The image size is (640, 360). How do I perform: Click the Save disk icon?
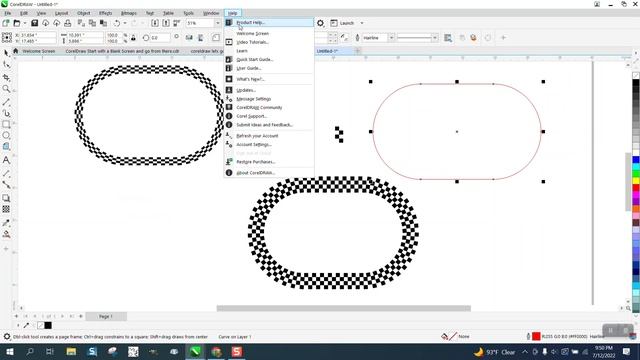pos(34,23)
